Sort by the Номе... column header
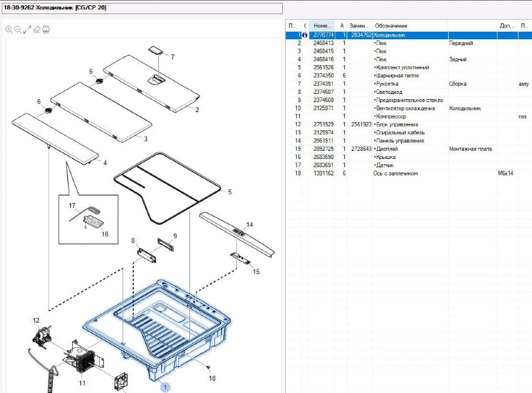532x393 pixels. (x=323, y=26)
